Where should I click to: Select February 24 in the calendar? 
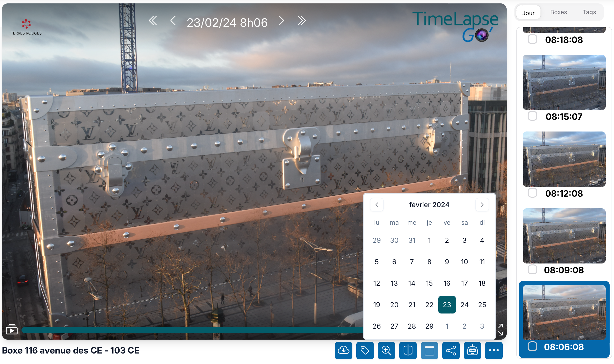pos(464,305)
